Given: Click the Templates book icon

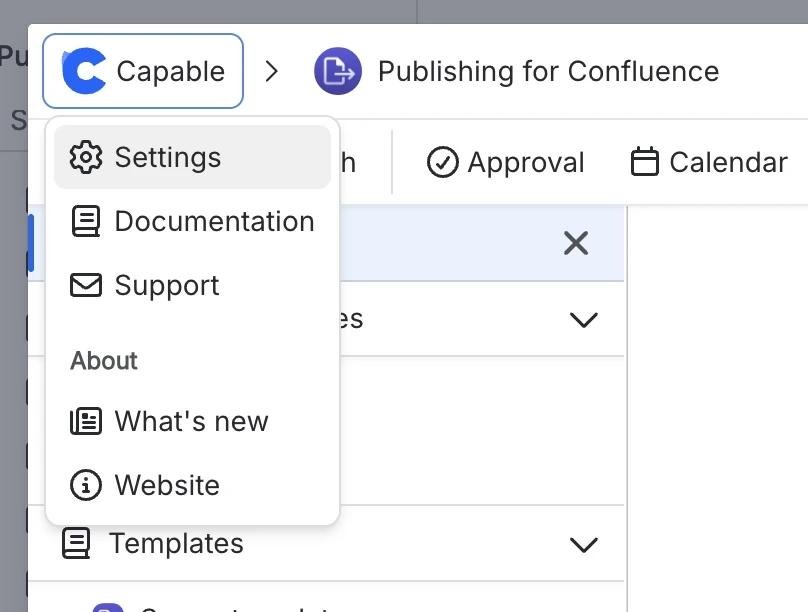Looking at the screenshot, I should point(76,543).
